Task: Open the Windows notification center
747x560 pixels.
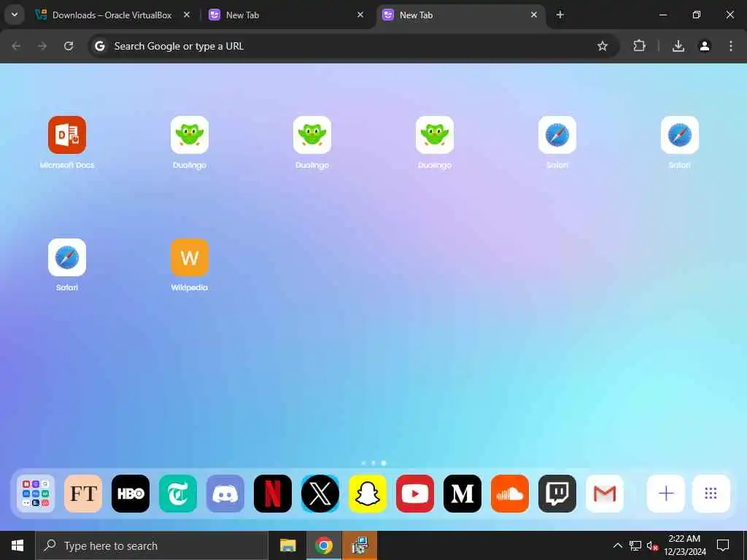Action: click(723, 545)
